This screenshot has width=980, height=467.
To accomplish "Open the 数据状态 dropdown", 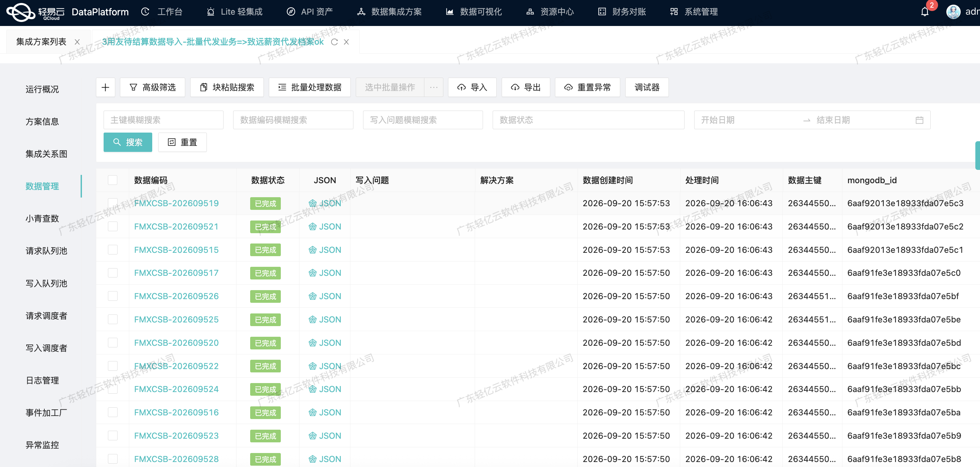I will click(588, 120).
